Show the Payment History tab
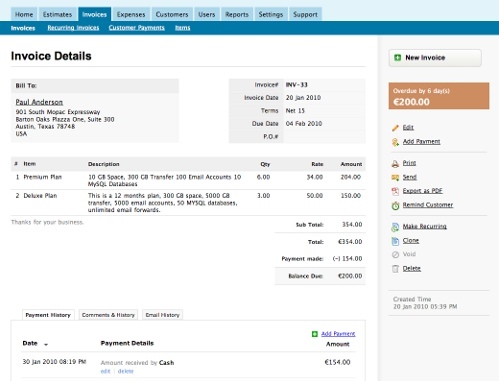Image resolution: width=499 pixels, height=381 pixels. 48,315
